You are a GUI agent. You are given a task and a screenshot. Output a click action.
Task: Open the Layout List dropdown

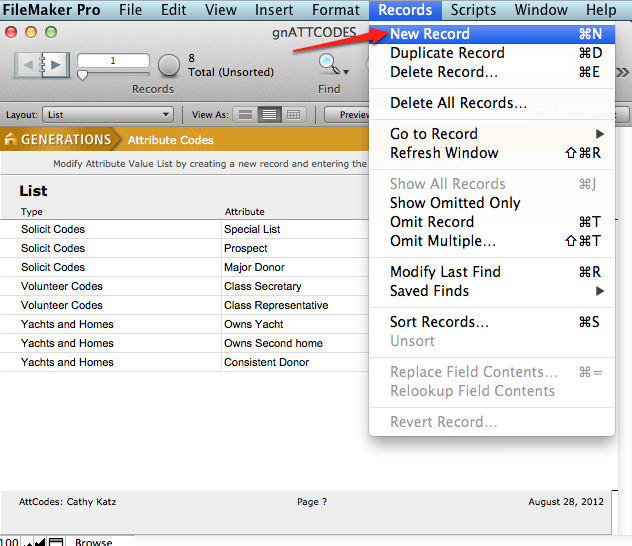pos(108,115)
